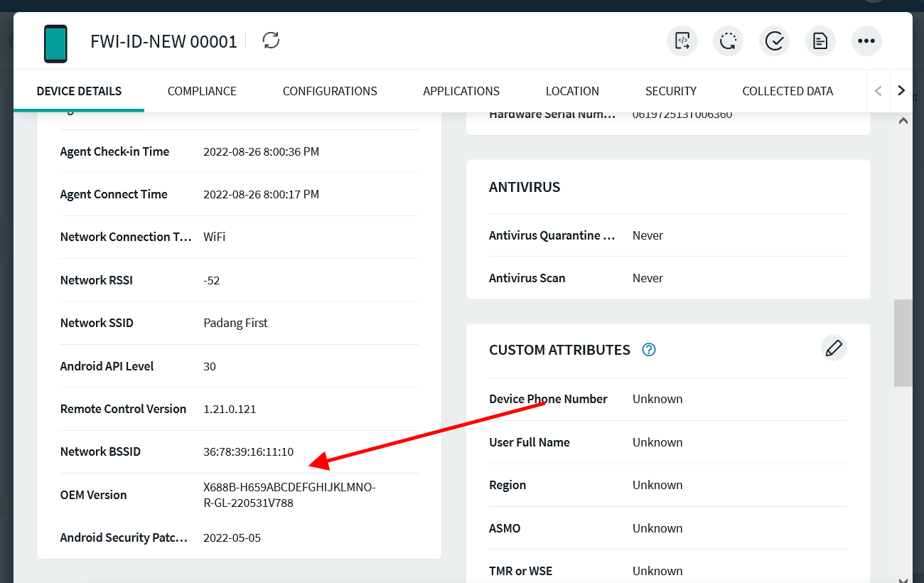Select the Applications tab
Viewport: 924px width, 583px height.
[x=461, y=91]
